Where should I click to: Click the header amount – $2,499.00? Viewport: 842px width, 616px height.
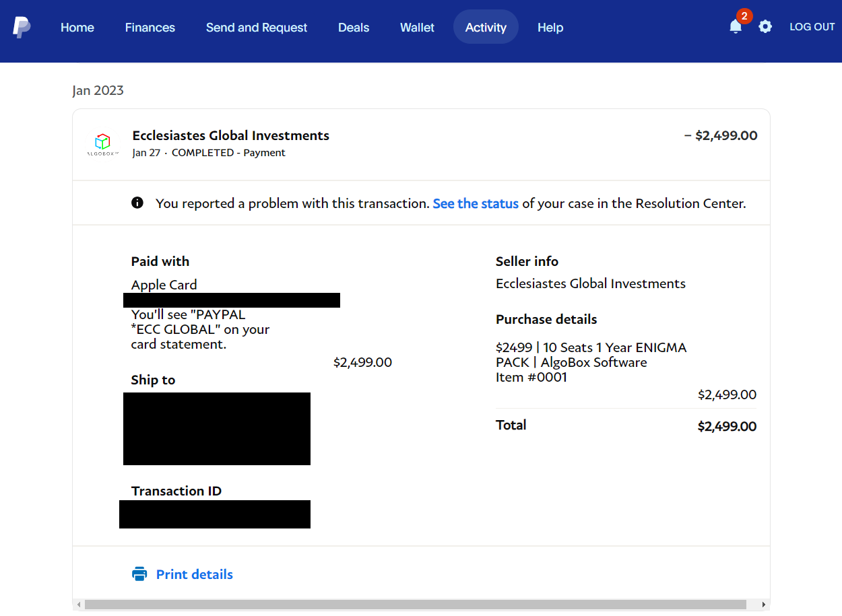(721, 135)
